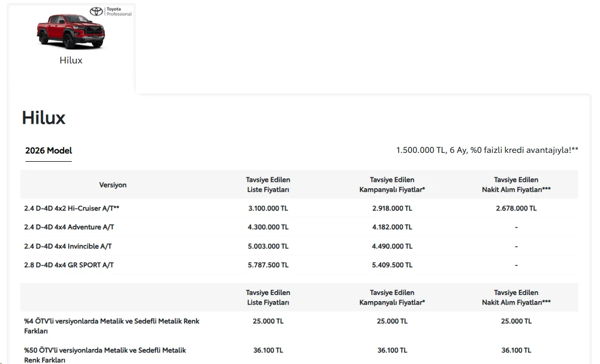Switch to the 2026 Model tab
Screen dimensions: 600x364
48,150
